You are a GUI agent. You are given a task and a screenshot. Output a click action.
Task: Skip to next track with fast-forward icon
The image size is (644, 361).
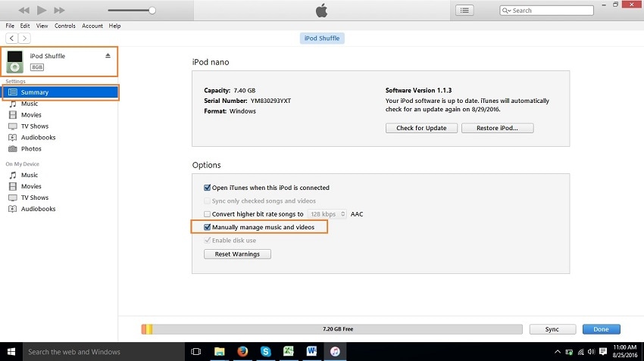(60, 11)
